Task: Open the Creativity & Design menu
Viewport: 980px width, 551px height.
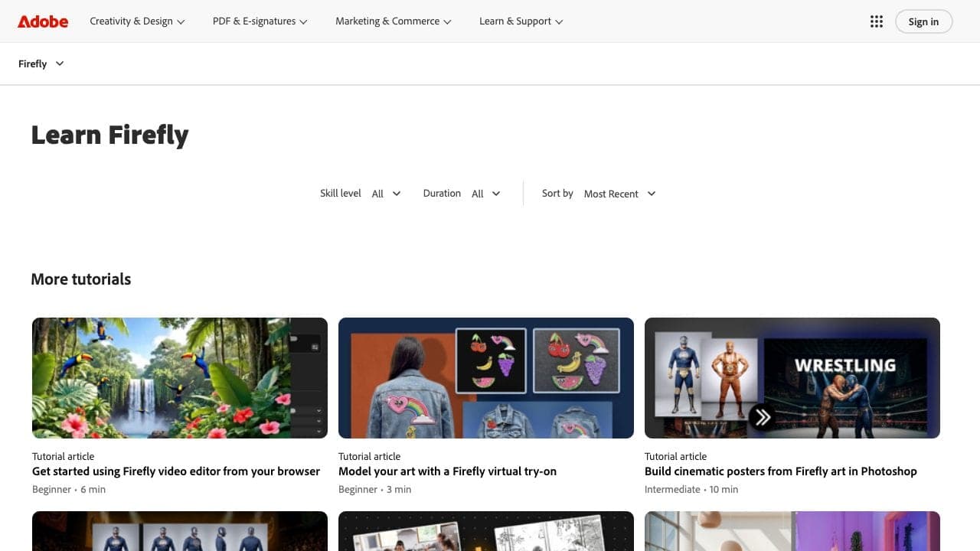Action: (x=137, y=21)
